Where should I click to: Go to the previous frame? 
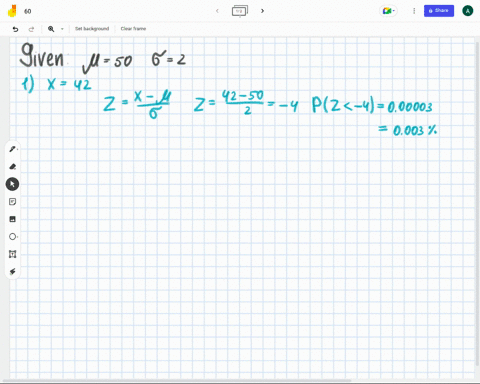point(217,11)
